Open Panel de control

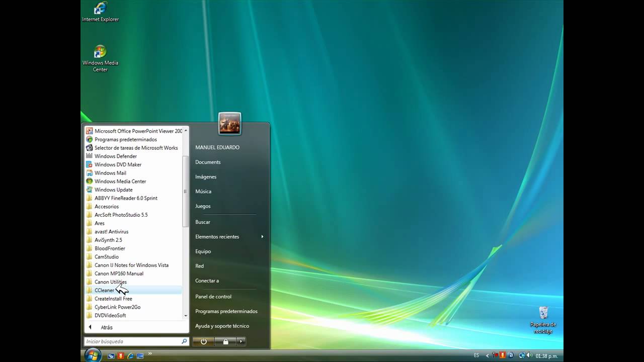(213, 297)
